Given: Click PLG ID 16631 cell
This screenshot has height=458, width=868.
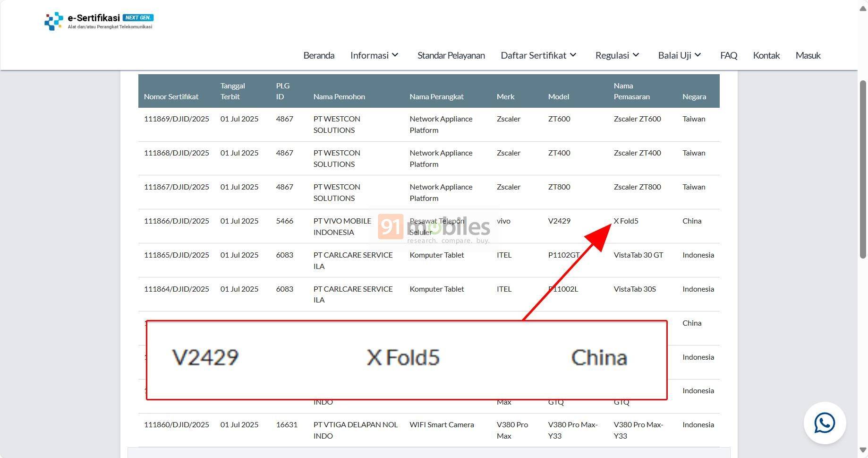Looking at the screenshot, I should pos(287,424).
